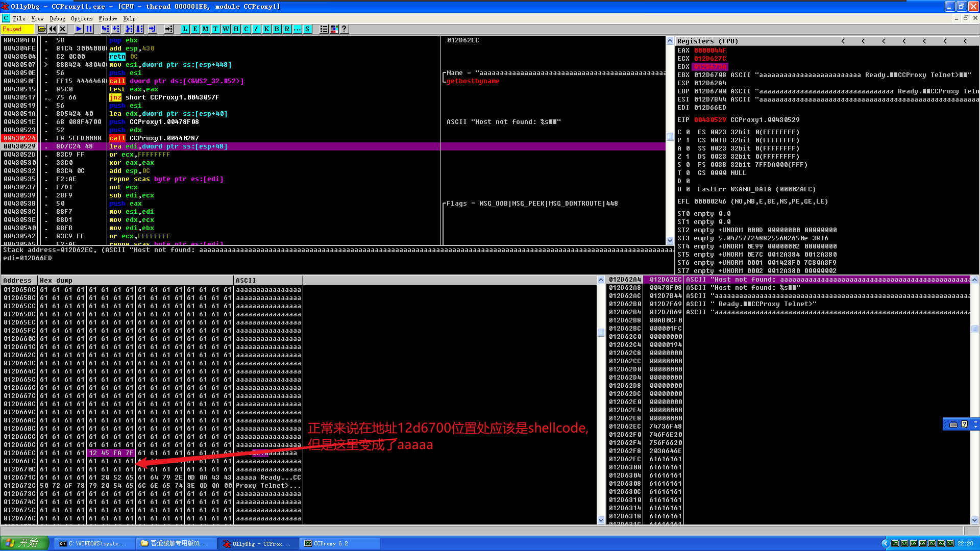Click stack pane scroll-down arrow
This screenshot has width=980, height=551.
click(x=974, y=520)
